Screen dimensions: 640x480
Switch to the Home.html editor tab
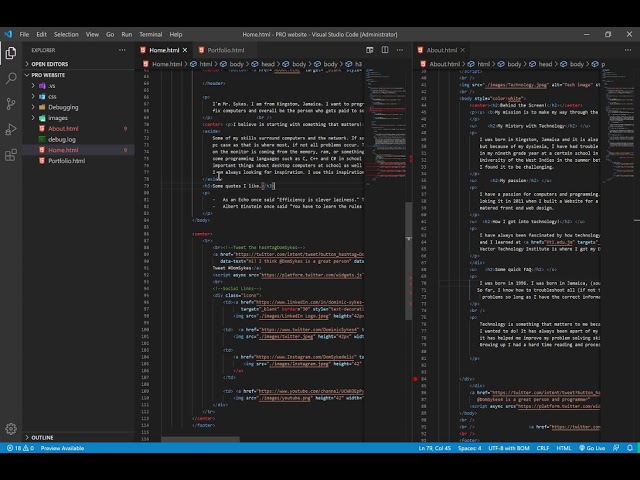[164, 50]
